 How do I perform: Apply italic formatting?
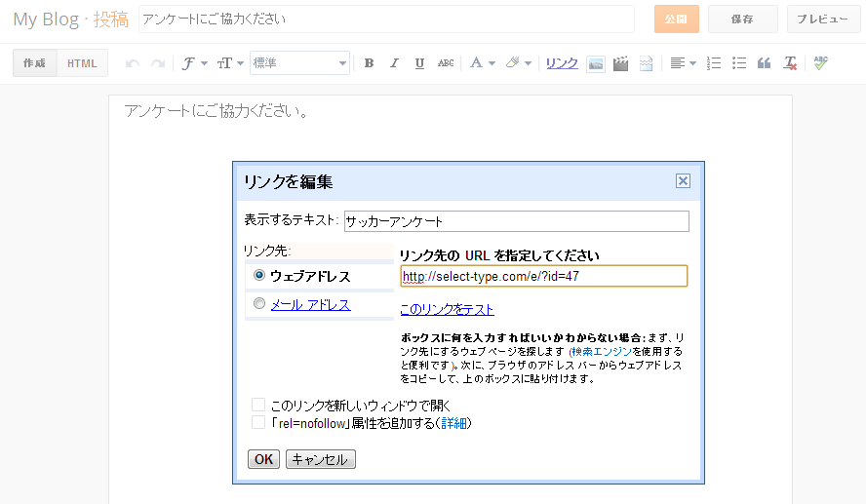(394, 63)
